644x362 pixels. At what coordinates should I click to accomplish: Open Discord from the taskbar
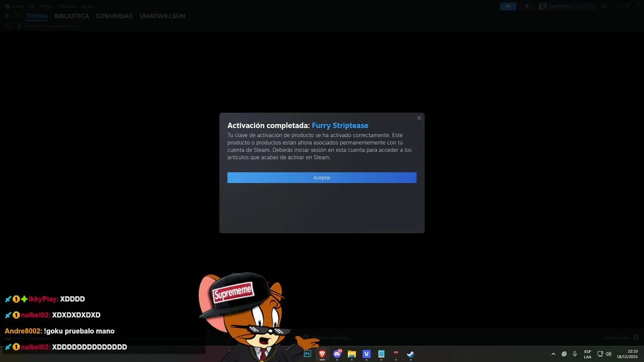click(x=337, y=354)
